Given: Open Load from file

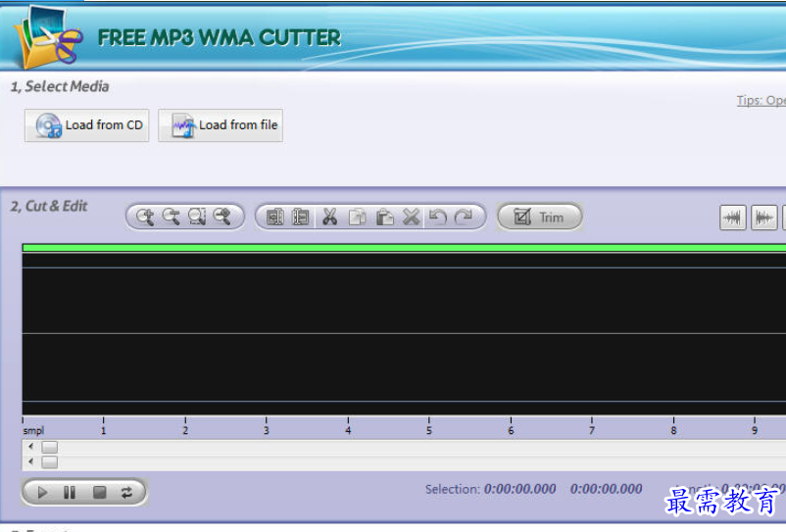Looking at the screenshot, I should pyautogui.click(x=221, y=125).
